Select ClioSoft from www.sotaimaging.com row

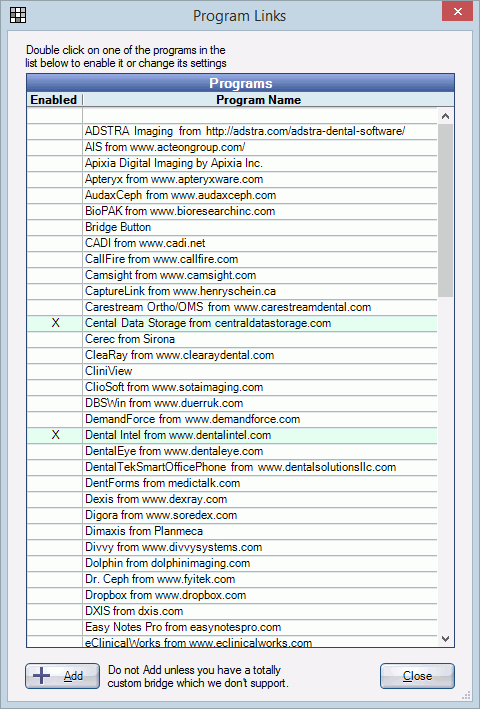(x=232, y=387)
